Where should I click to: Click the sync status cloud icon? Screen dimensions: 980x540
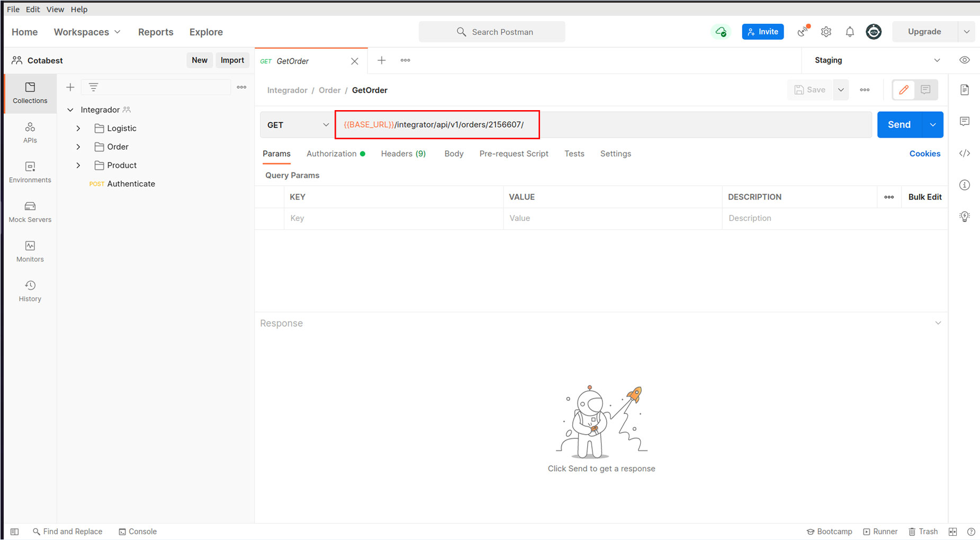click(x=721, y=32)
